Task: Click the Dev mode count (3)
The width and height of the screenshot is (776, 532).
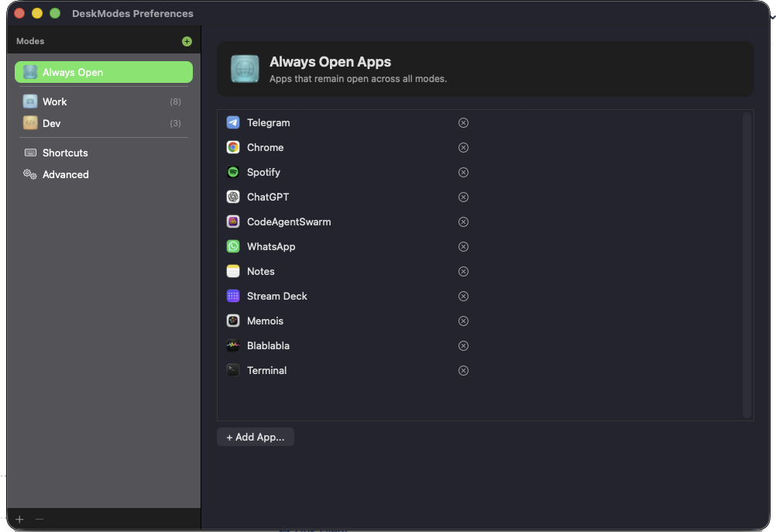Action: 175,123
